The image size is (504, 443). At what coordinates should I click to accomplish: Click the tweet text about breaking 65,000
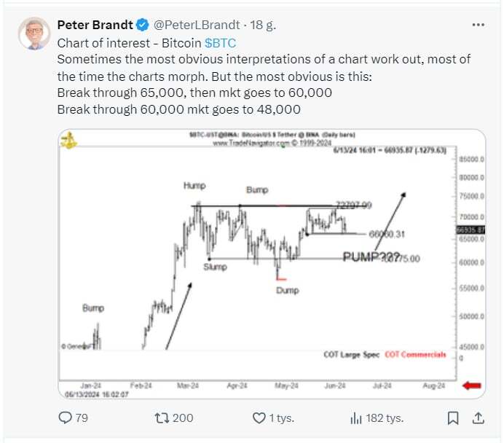tap(194, 93)
